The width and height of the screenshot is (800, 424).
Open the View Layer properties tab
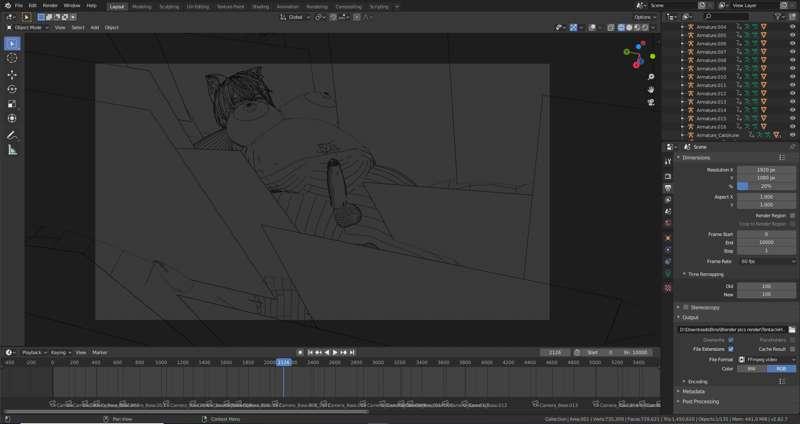click(668, 200)
